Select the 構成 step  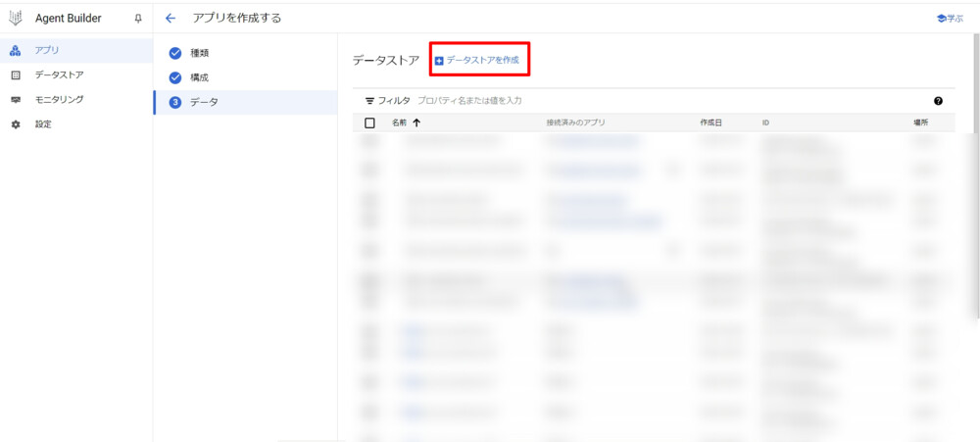(x=245, y=78)
